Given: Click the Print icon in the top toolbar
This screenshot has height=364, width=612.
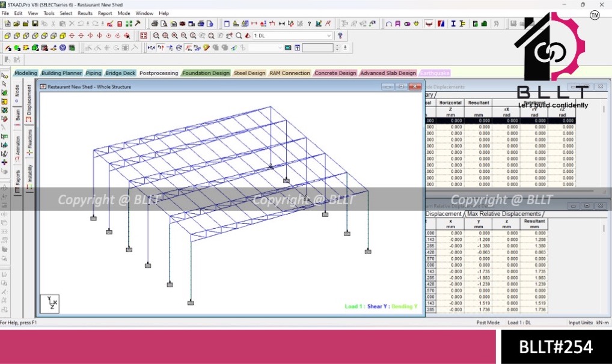Looking at the screenshot, I should coord(155,24).
